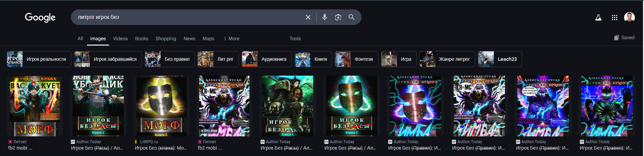Open the Saved collections link
Viewport: 644px width, 156px height.
(x=624, y=37)
